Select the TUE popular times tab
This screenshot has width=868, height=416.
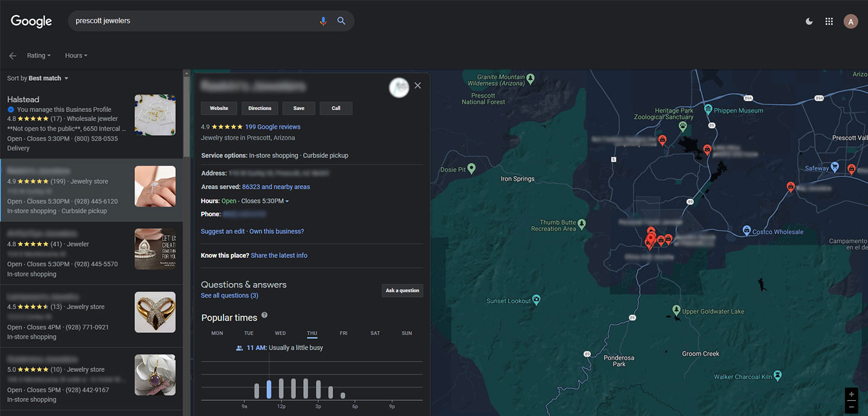click(x=249, y=333)
